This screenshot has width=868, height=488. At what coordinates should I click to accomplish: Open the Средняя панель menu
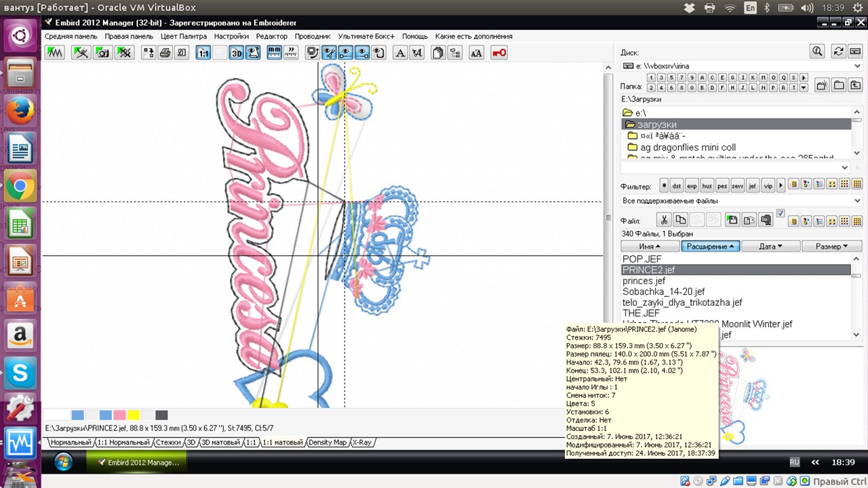(71, 36)
